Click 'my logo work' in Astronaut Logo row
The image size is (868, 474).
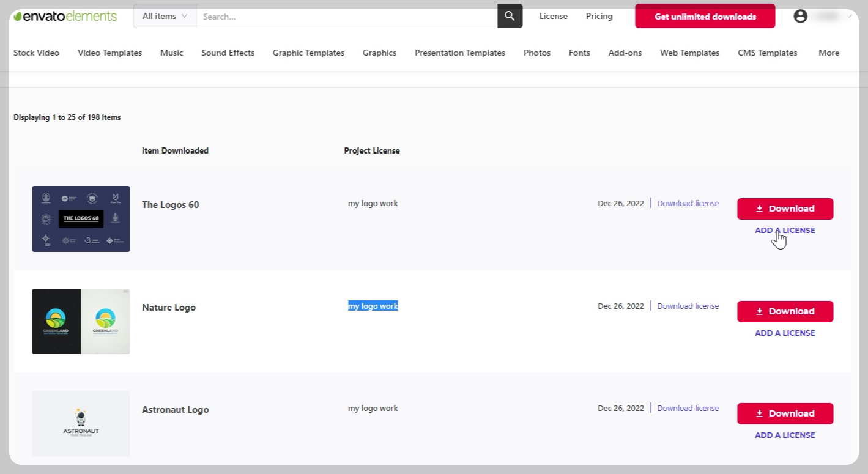[x=373, y=409]
